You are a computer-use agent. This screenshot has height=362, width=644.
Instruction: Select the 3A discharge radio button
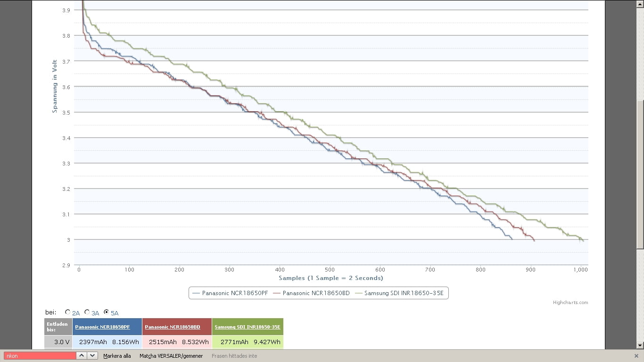[87, 312]
